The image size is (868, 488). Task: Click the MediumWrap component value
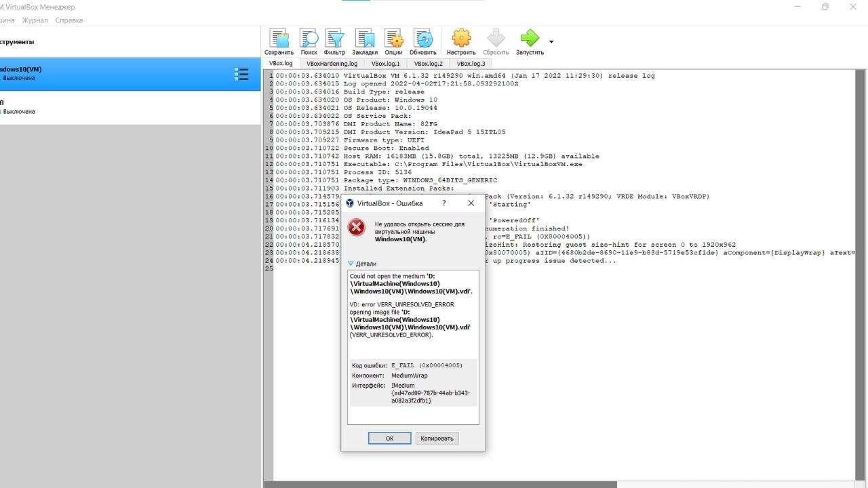click(410, 375)
